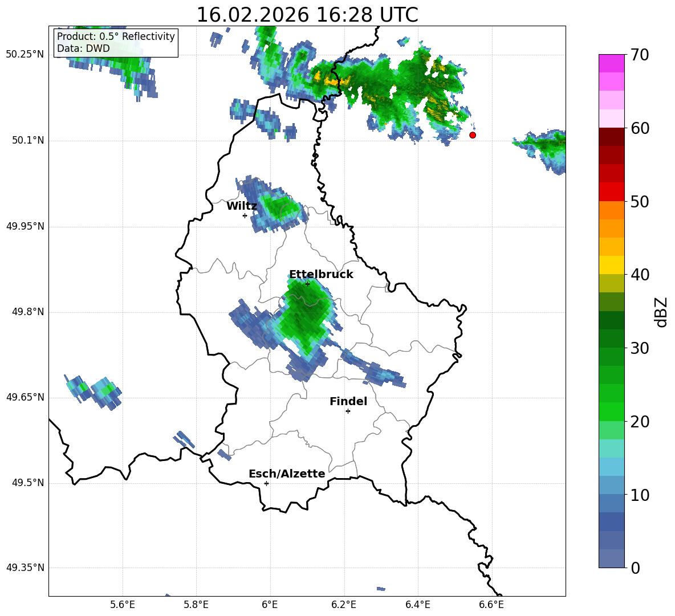Click the colorbar label 70
Screen dimensions: 675x616
pyautogui.click(x=640, y=55)
